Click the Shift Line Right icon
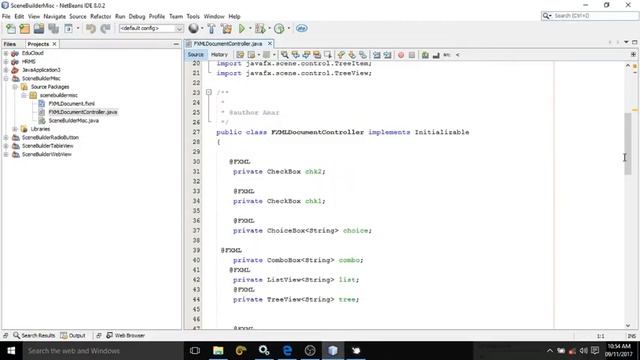Screen dimensions: 640x360 click(x=387, y=55)
